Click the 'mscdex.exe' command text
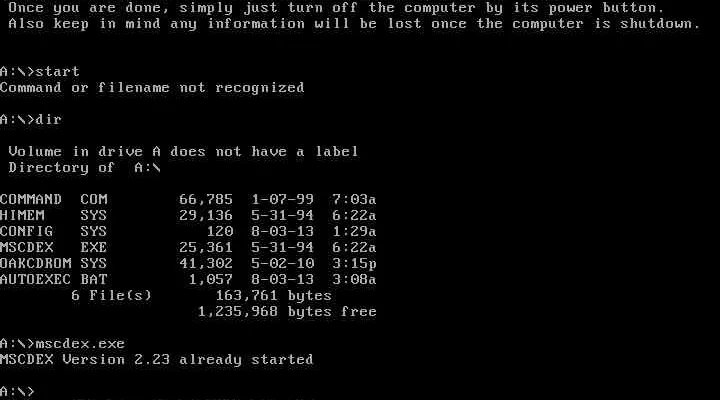Viewport: 720px width, 400px height. coord(80,344)
